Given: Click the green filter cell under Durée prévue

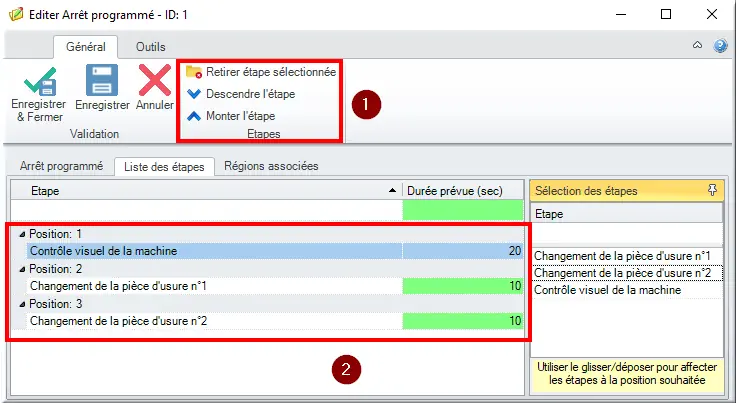Looking at the screenshot, I should pos(463,210).
